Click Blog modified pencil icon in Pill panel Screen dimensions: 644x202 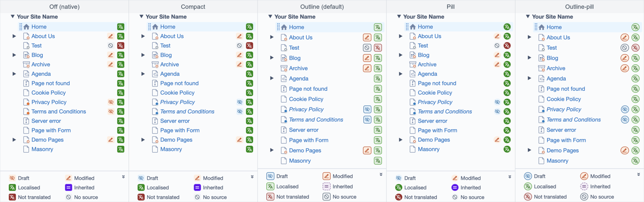(497, 55)
